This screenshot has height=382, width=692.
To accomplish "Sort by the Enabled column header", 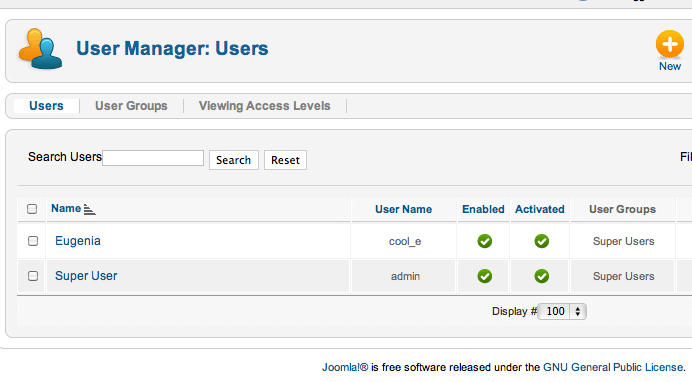I will pos(483,209).
